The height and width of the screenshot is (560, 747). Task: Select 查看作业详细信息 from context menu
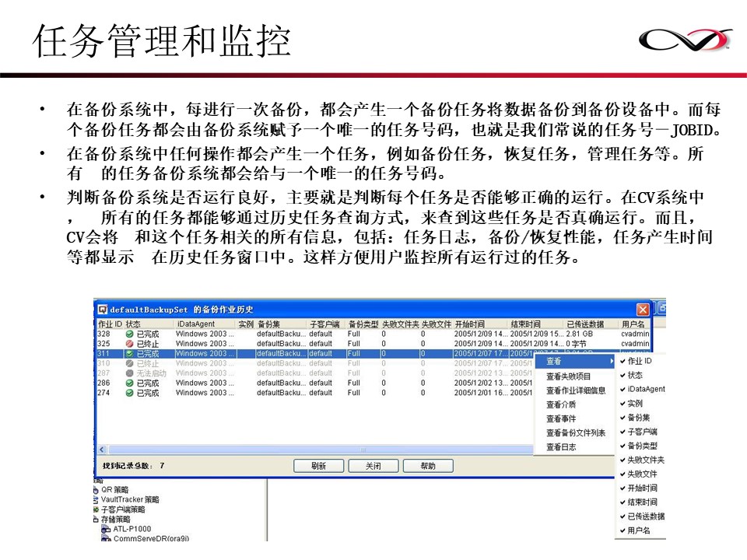576,390
